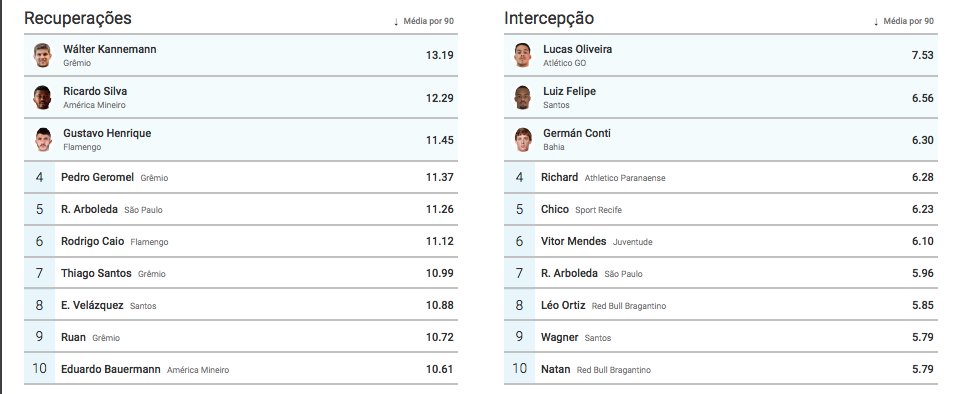Click Lucas Oliveira's player photo
Image resolution: width=957 pixels, height=394 pixels.
point(522,55)
